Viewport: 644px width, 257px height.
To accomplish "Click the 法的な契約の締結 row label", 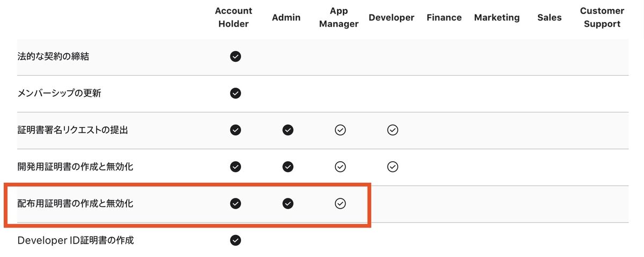I will tap(53, 56).
